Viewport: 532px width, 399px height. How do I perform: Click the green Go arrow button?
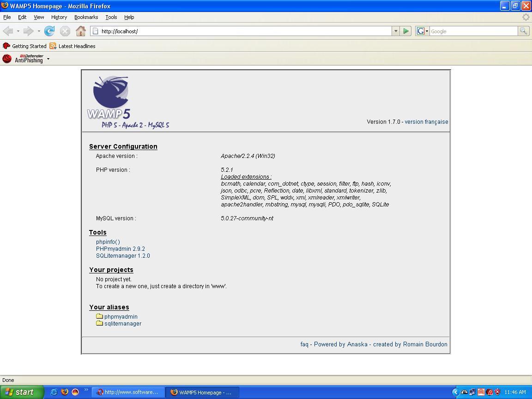tap(406, 31)
